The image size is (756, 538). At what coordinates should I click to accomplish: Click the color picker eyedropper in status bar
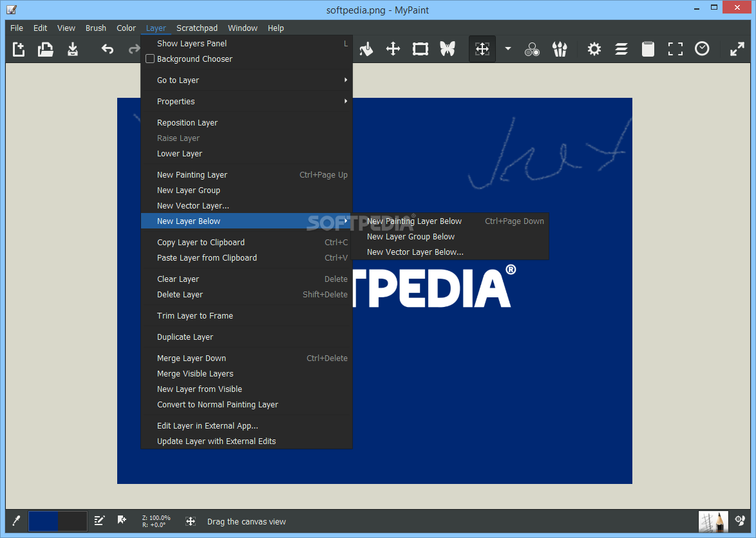[16, 521]
